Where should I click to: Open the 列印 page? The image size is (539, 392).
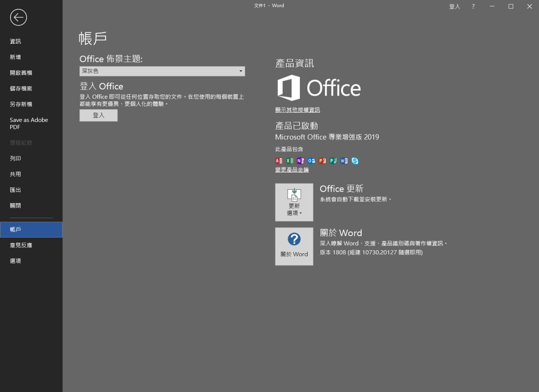pyautogui.click(x=31, y=159)
